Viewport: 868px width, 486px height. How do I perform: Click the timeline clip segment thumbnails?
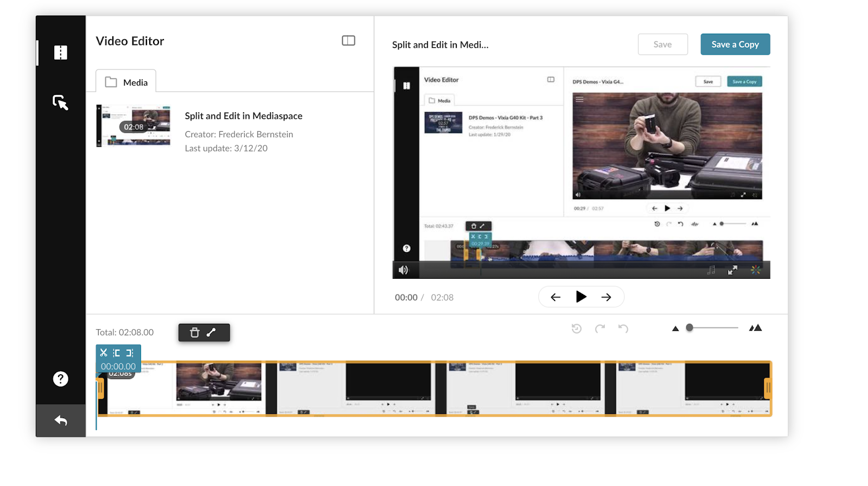[x=435, y=389]
